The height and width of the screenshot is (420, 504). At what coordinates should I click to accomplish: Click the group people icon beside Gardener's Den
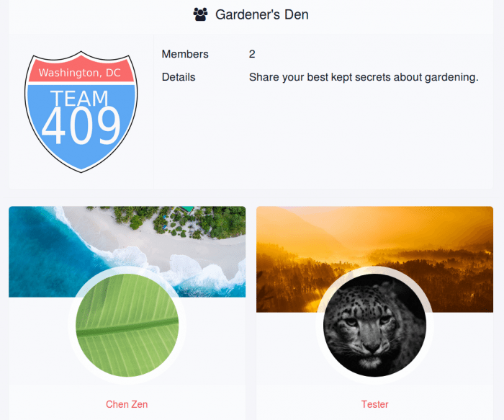[x=200, y=14]
